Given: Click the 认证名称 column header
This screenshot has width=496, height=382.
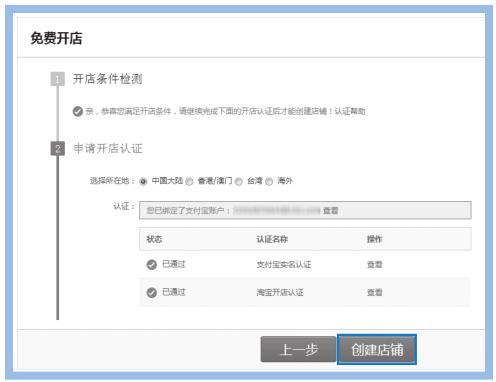Looking at the screenshot, I should click(x=272, y=239).
